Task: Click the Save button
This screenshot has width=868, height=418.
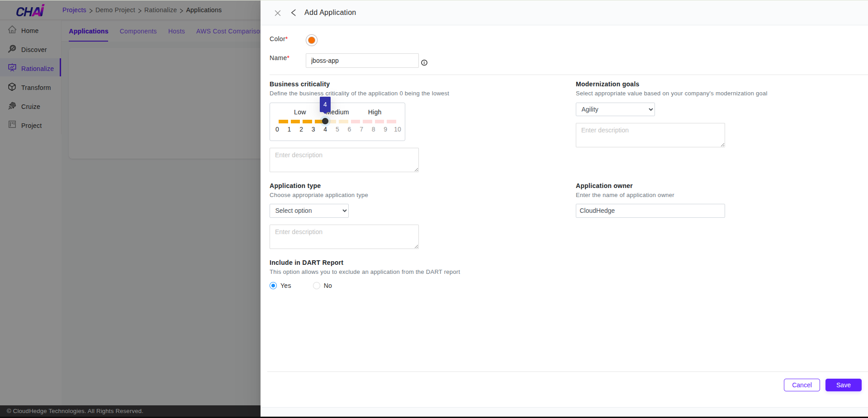Action: 843,385
